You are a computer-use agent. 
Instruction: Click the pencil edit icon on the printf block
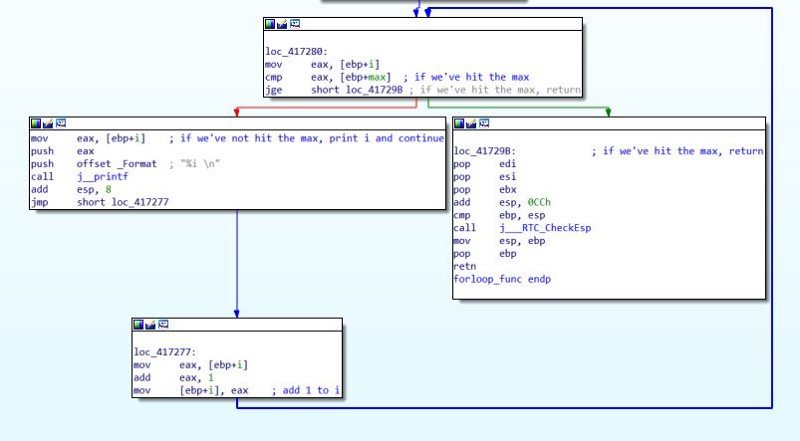(48, 123)
